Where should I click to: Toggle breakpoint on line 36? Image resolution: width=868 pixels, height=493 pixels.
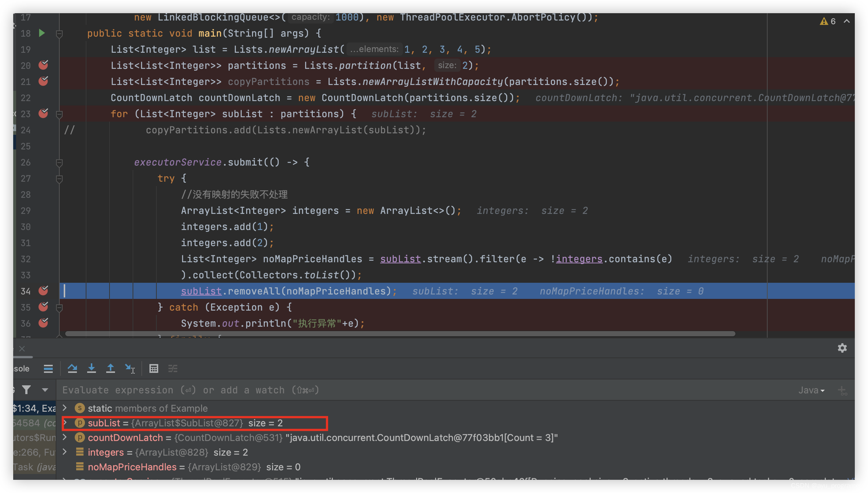(43, 323)
